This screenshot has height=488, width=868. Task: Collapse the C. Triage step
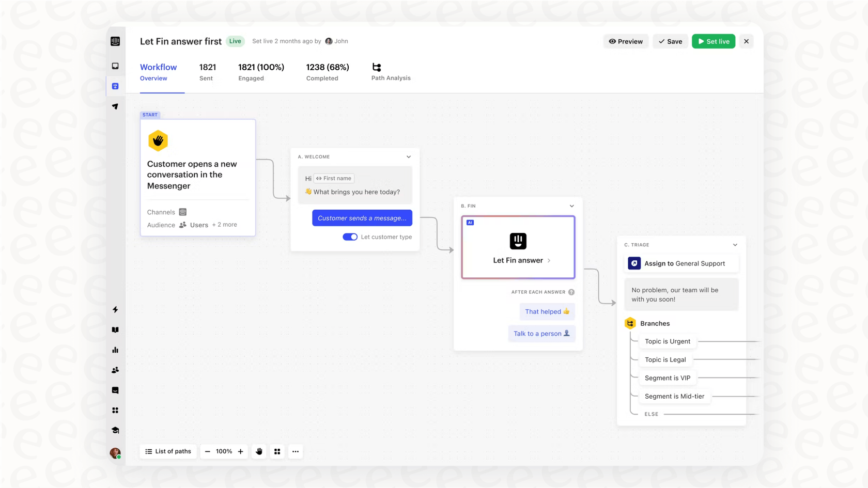pyautogui.click(x=735, y=245)
